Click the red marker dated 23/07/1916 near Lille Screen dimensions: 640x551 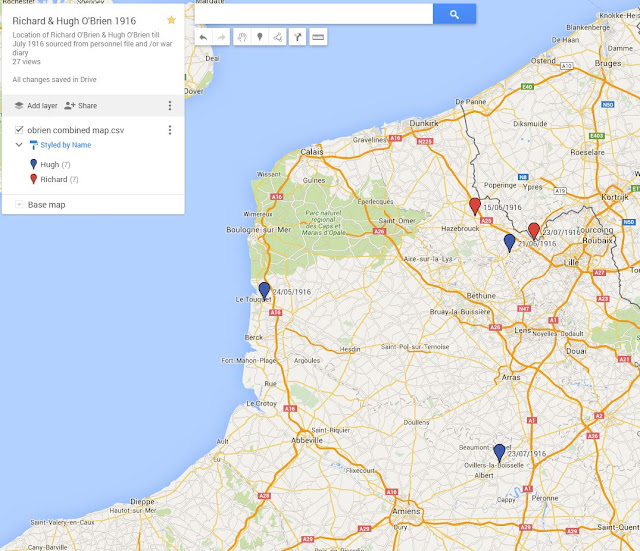[534, 231]
